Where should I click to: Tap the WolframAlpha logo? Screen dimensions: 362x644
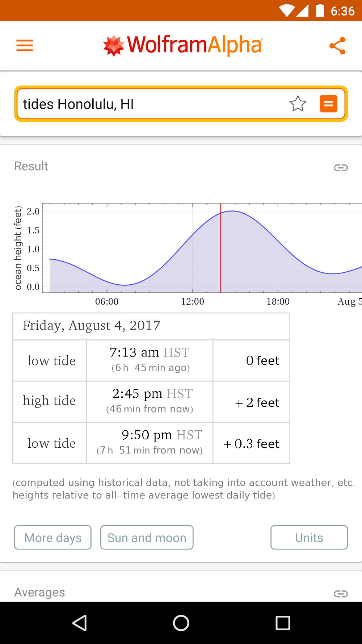(x=183, y=46)
